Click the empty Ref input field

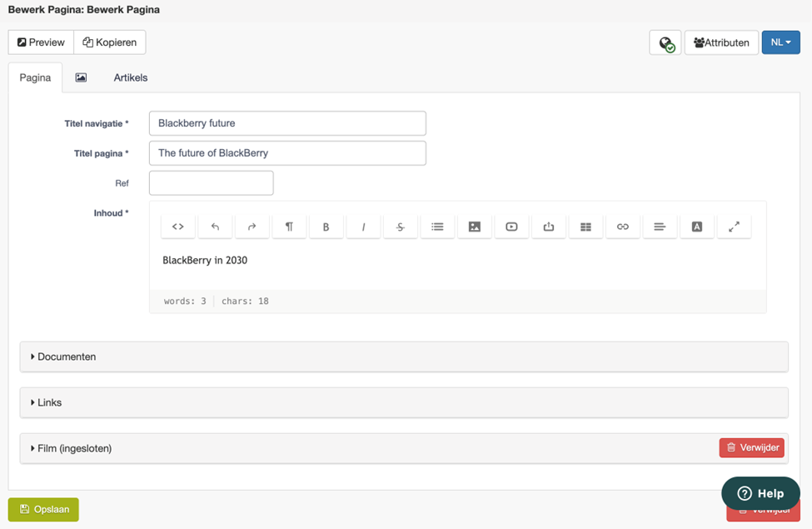212,183
